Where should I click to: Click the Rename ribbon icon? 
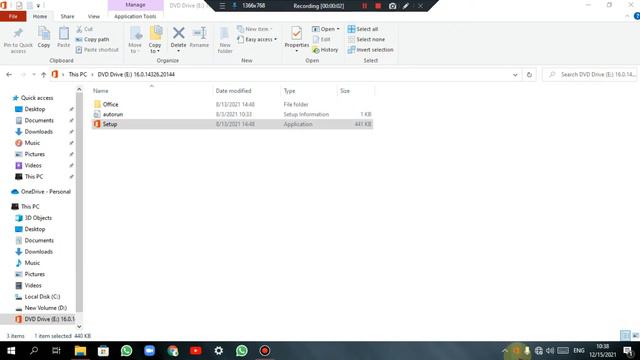[x=199, y=37]
